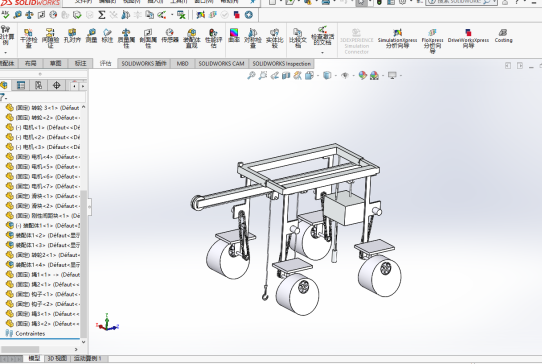542x364 pixels.
Task: Click the tree horizontal scroll right arrow
Action: 76,349
